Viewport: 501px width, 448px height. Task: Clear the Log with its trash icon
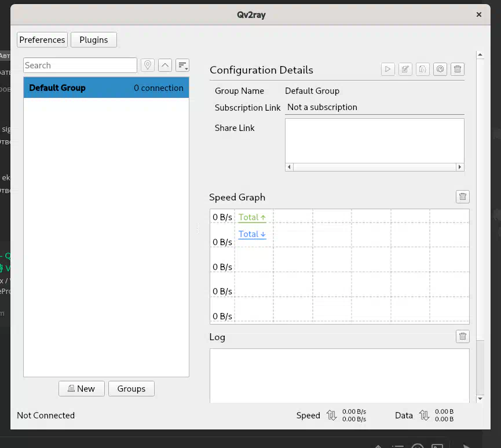(x=463, y=336)
